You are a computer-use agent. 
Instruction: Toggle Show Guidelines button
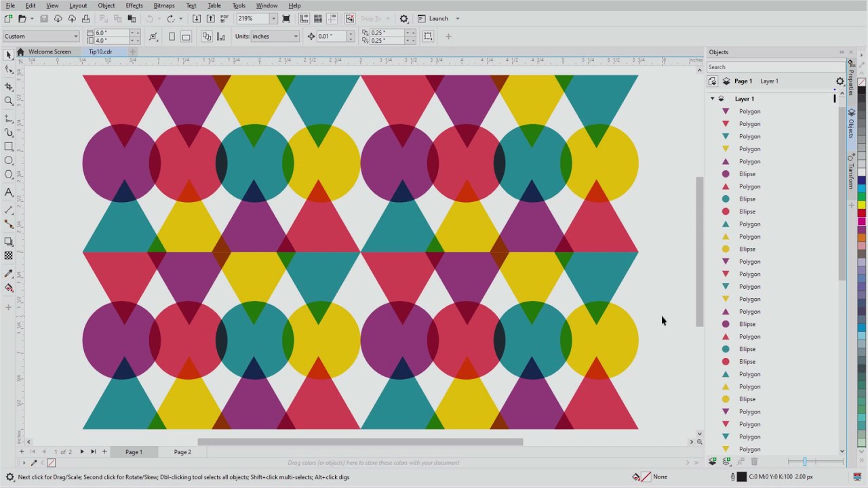click(x=332, y=18)
